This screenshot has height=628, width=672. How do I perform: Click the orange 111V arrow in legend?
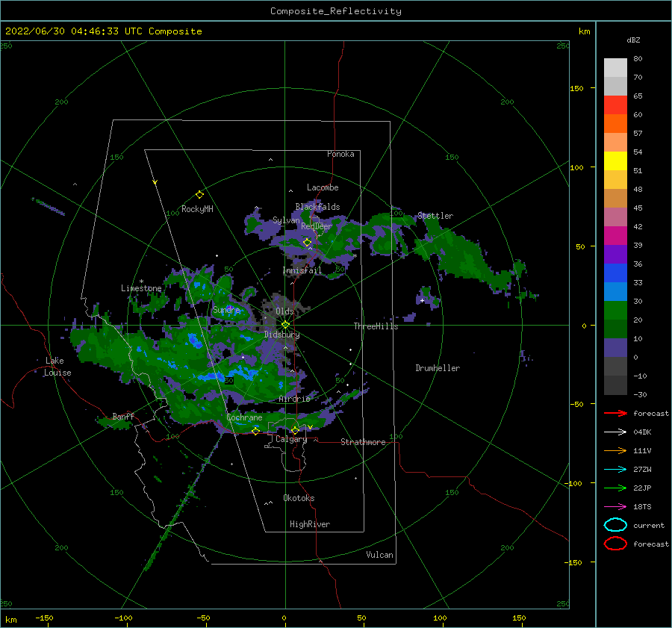(615, 450)
